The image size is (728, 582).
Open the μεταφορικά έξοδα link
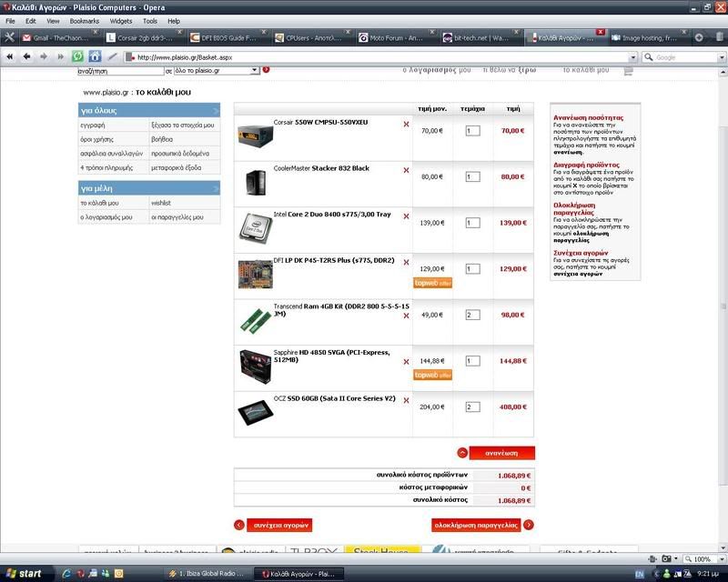[x=176, y=167]
